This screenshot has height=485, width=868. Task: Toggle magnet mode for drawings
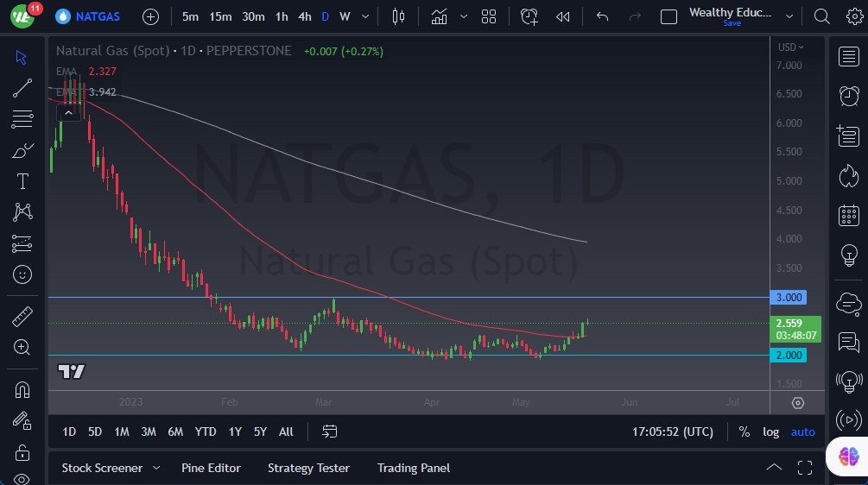coord(22,390)
